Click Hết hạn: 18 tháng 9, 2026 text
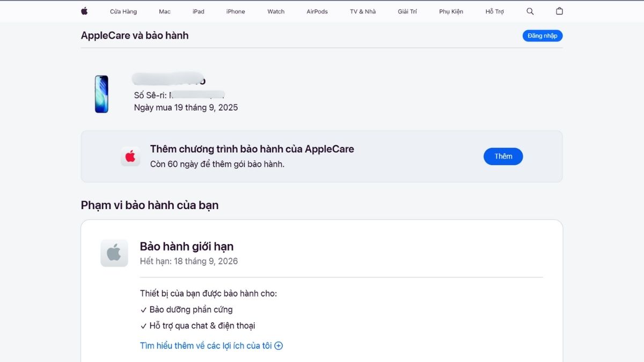This screenshot has width=644, height=362. coord(189,262)
